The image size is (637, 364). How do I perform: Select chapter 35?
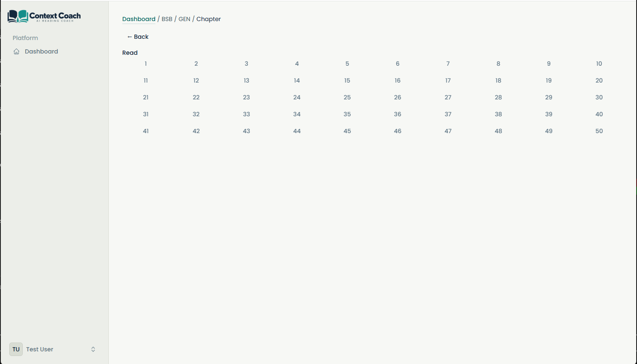pos(347,114)
